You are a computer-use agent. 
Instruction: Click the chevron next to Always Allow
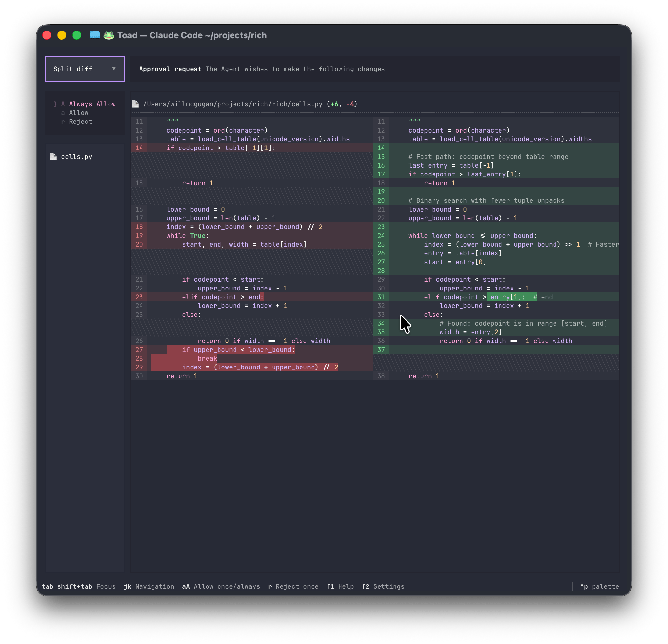point(56,104)
